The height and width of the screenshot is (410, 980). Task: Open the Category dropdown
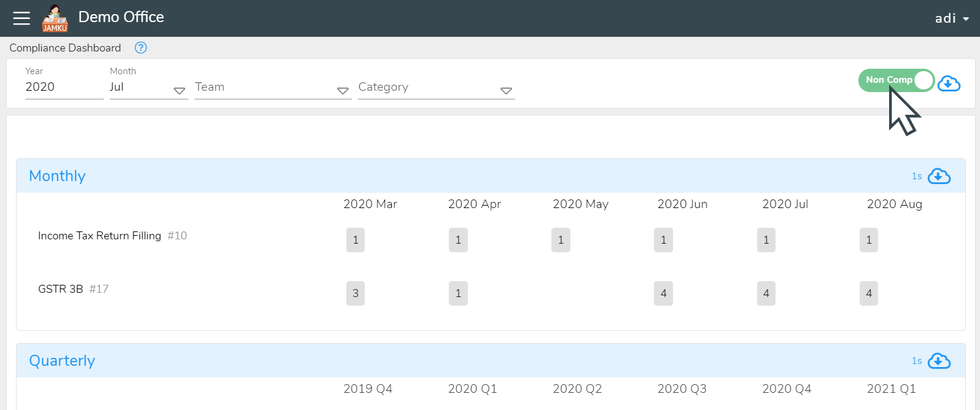tap(436, 88)
